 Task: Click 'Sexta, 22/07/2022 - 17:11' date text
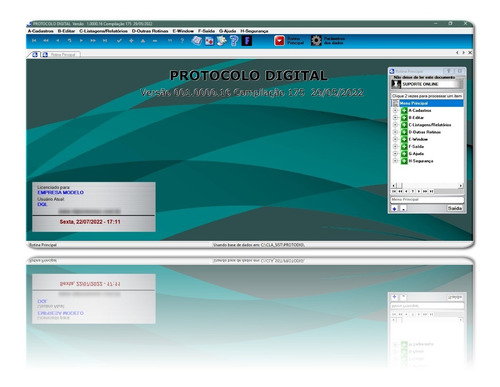click(x=90, y=222)
